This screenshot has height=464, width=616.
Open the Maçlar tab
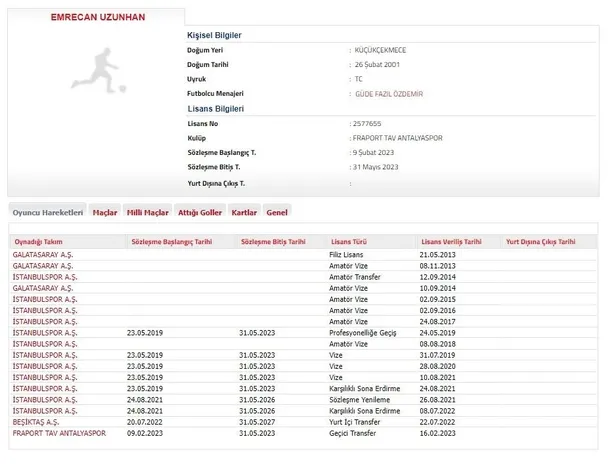tap(105, 213)
